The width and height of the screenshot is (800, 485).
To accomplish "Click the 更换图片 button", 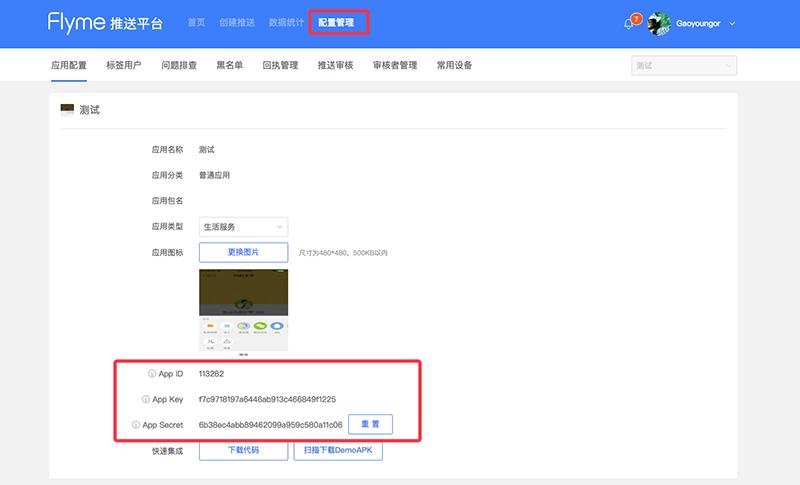I will coord(243,252).
